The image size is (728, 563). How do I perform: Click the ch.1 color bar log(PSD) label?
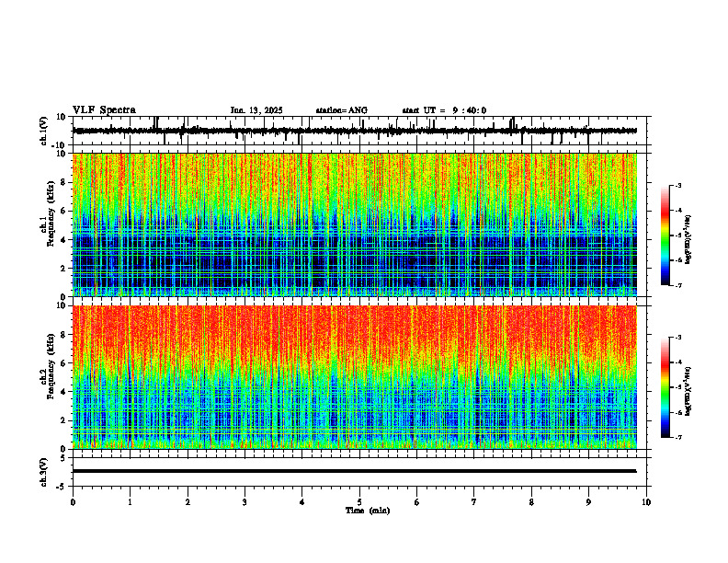pos(688,240)
